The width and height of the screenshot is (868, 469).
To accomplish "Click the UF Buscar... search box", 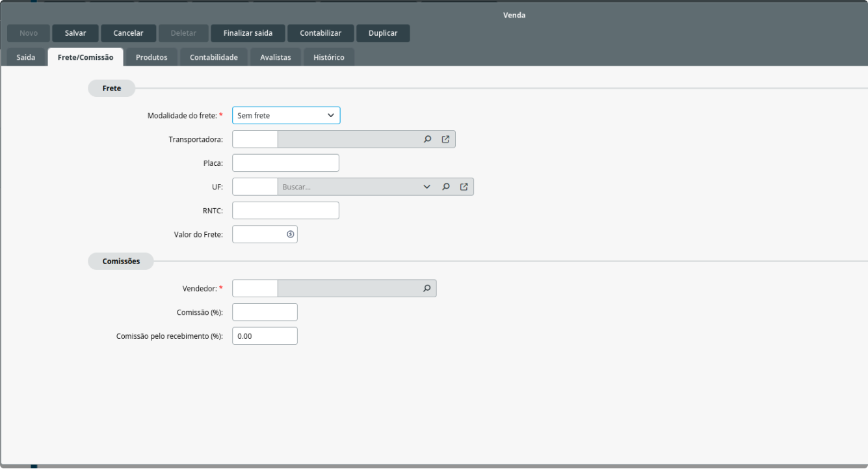I will 349,187.
